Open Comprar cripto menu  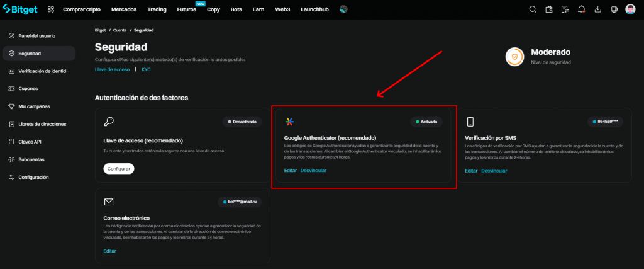pos(81,9)
